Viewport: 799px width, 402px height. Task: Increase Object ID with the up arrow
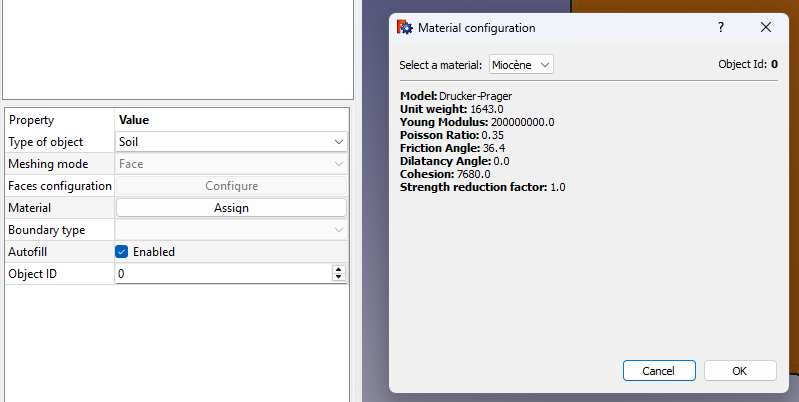(x=339, y=270)
